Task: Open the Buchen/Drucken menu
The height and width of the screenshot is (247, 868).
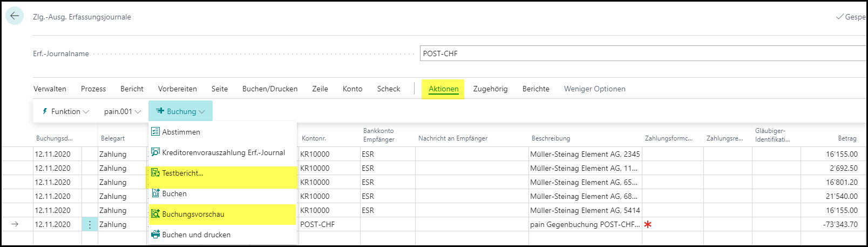Action: (x=270, y=89)
